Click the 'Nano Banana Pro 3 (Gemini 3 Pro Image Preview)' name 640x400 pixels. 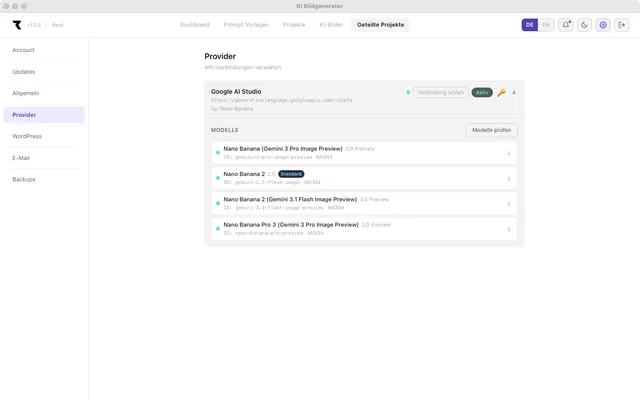(291, 225)
